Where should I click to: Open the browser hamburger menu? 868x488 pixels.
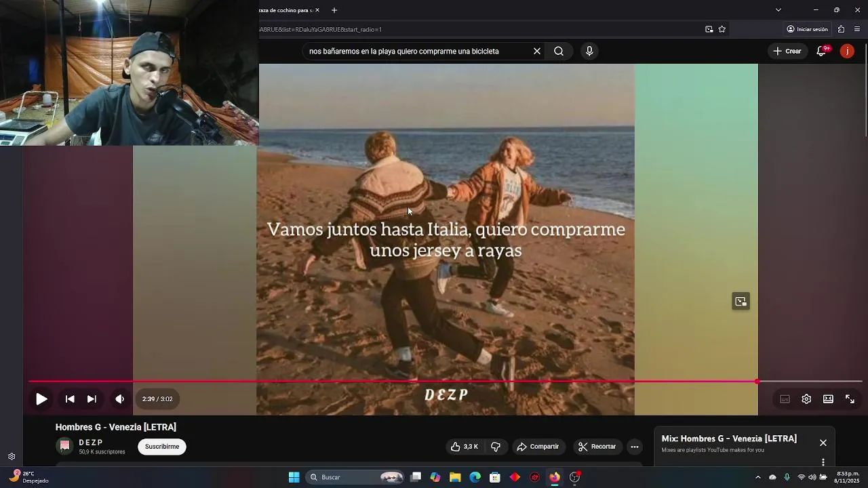(x=857, y=29)
